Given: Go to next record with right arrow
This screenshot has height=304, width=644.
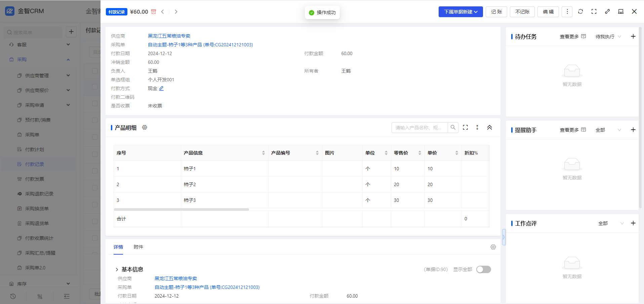Looking at the screenshot, I should (x=176, y=12).
